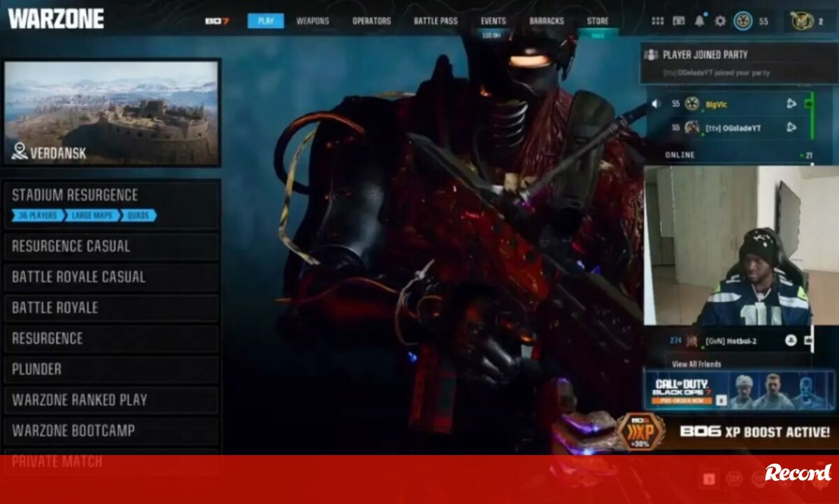Open settings via the gear icon
This screenshot has height=504, width=839.
(x=720, y=21)
